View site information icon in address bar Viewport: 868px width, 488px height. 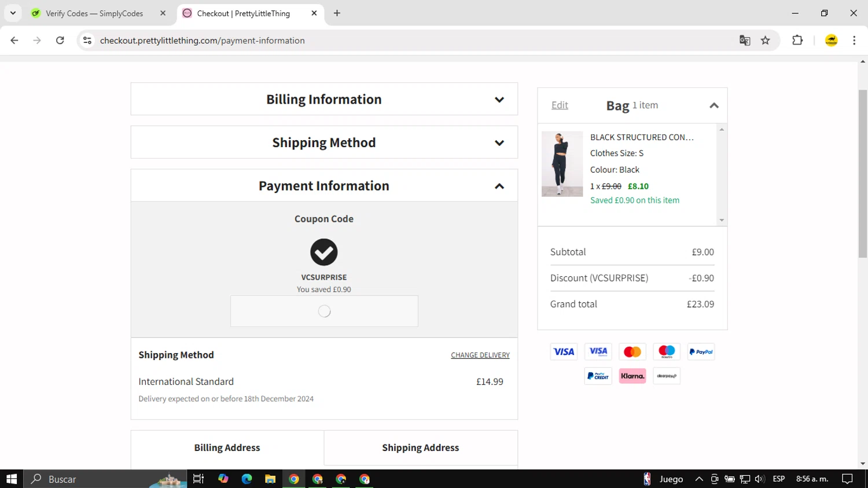(87, 40)
